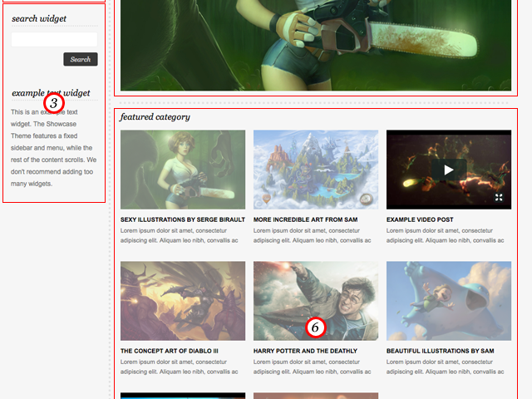Open the Diablo III concept art thumbnail
The image size is (532, 399).
click(x=183, y=301)
